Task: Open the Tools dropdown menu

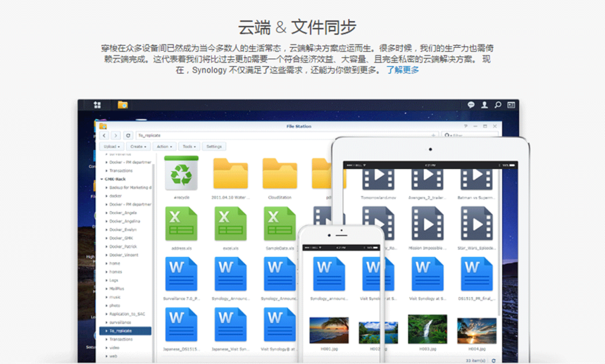Action: coord(189,146)
